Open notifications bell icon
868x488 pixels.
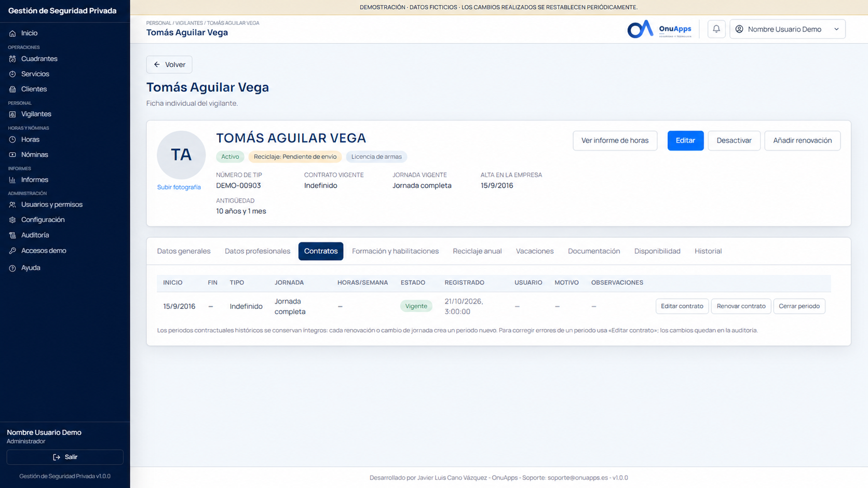point(716,29)
